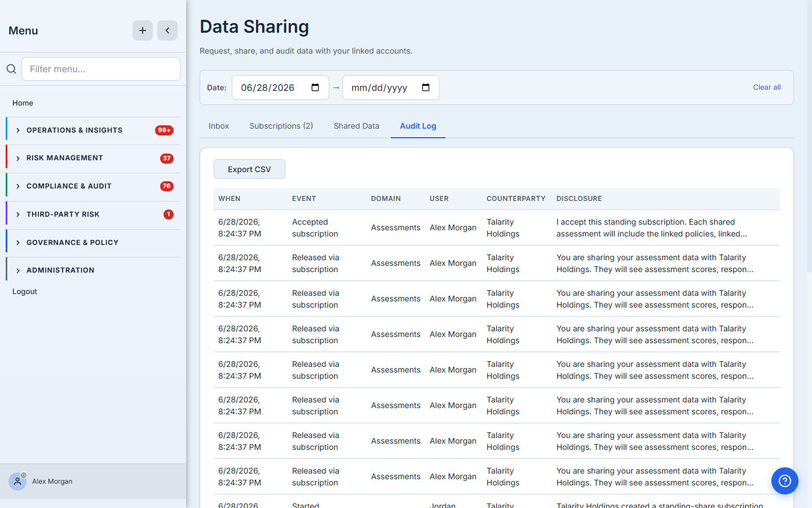Viewport: 812px width, 508px height.
Task: Focus the Filter menu input field
Action: point(101,69)
